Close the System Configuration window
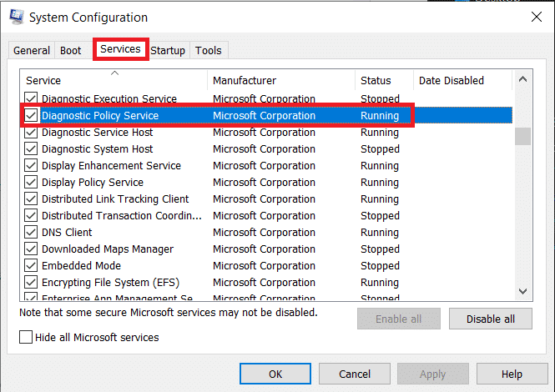555x392 pixels. 535,17
